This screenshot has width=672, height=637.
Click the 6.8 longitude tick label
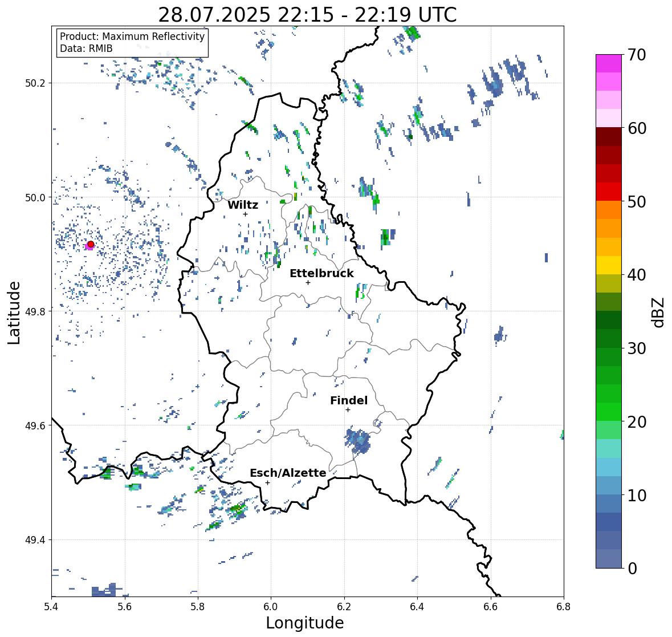coord(564,607)
